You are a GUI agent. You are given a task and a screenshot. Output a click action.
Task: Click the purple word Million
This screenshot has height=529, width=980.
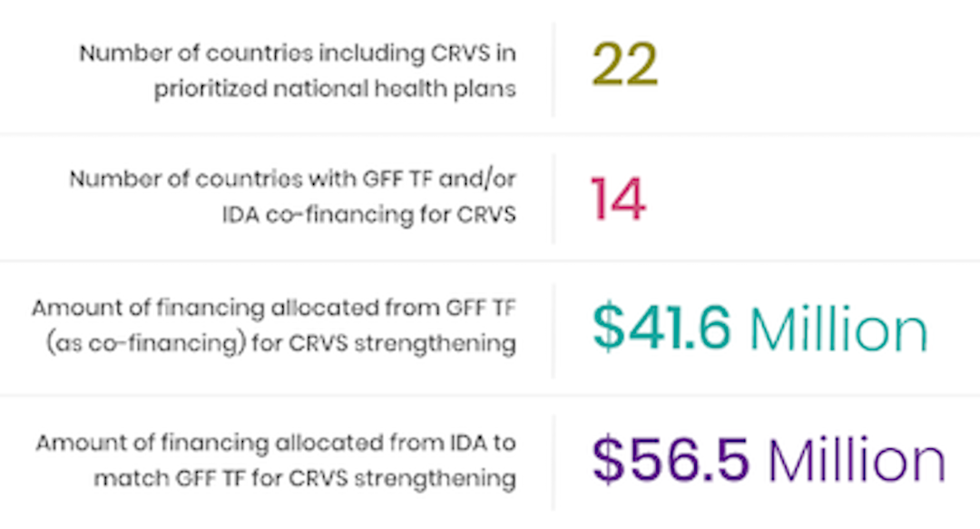[856, 461]
